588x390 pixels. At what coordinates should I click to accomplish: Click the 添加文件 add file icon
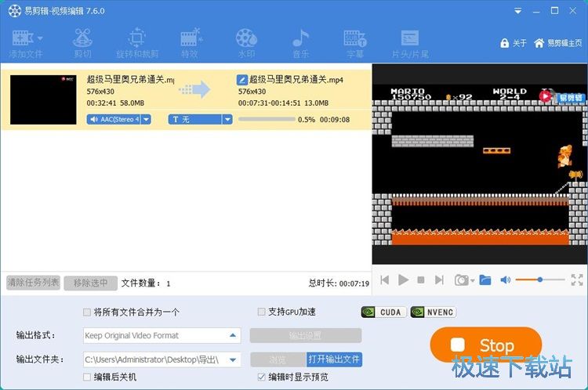tap(23, 38)
